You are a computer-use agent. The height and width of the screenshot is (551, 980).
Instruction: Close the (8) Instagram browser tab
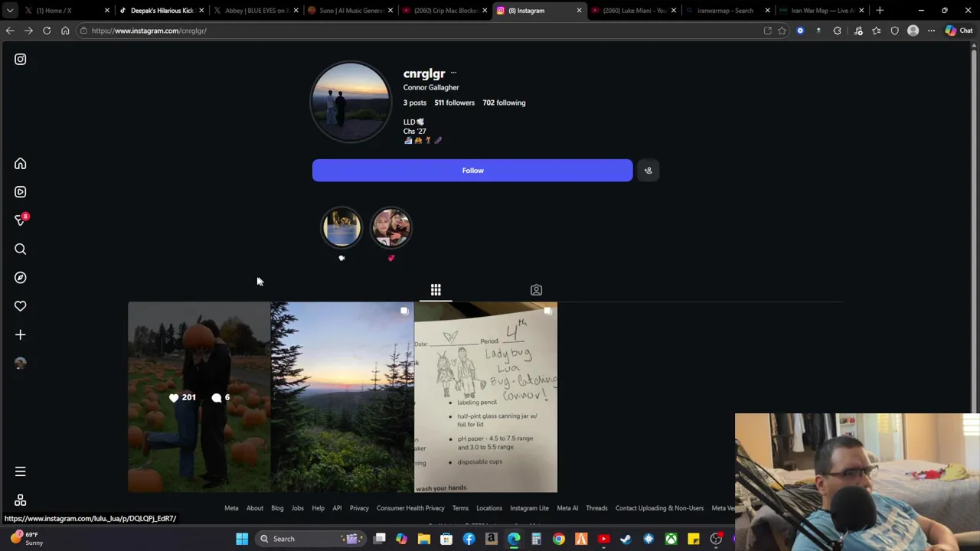tap(579, 11)
